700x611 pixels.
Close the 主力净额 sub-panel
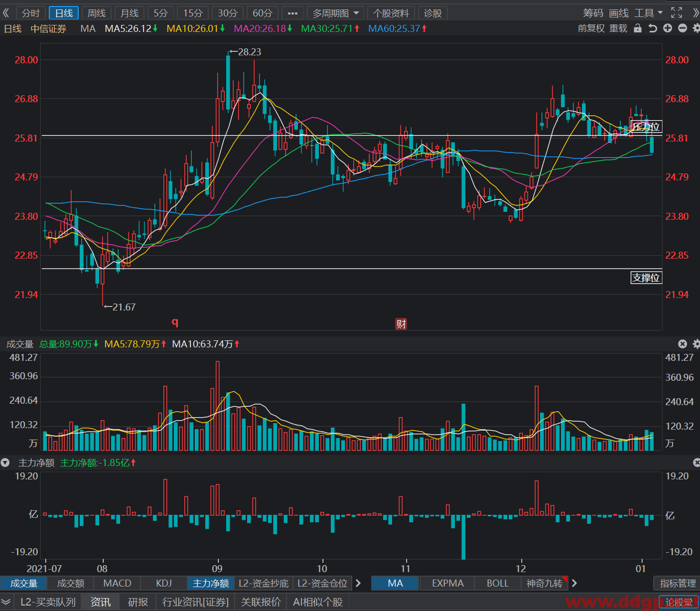coord(697,462)
